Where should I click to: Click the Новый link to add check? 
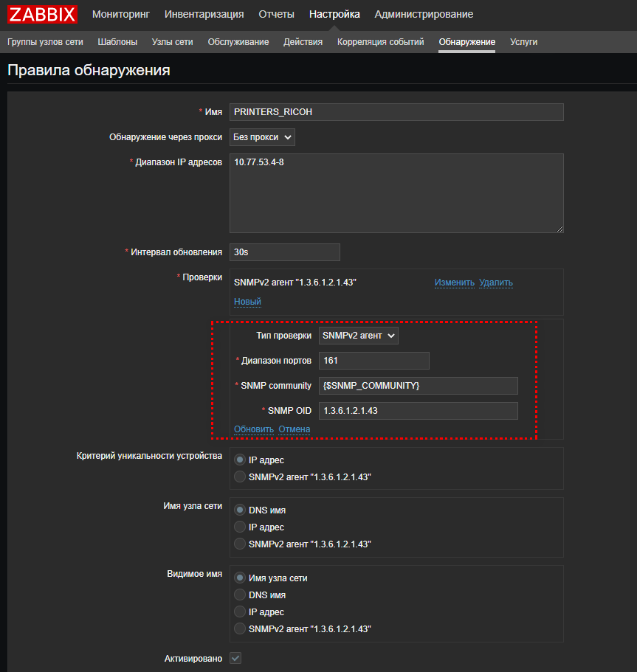(247, 302)
